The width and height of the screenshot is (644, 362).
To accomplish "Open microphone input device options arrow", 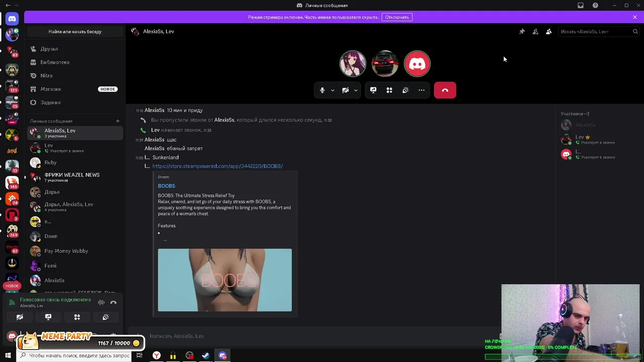I will click(x=333, y=90).
